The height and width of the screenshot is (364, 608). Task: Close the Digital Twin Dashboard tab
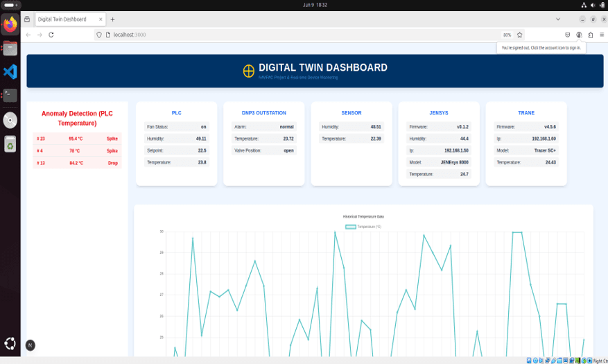(101, 19)
